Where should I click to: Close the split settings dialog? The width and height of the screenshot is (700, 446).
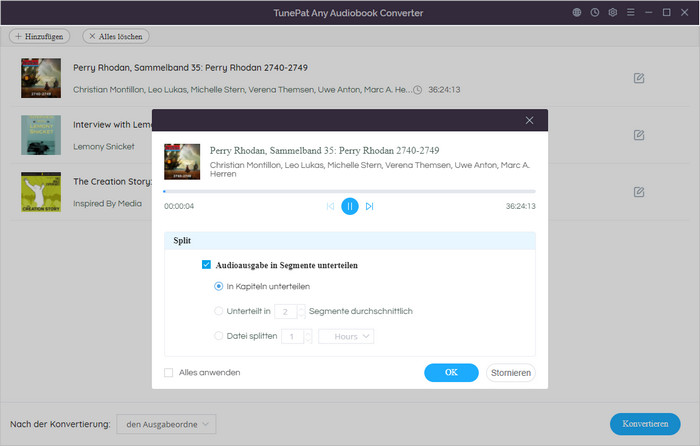529,121
